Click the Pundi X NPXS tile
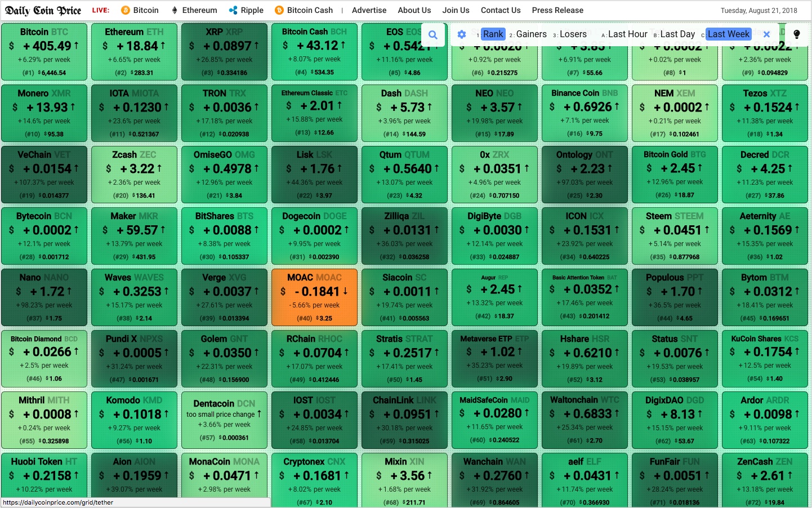Viewport: 812px width, 508px height. (135, 359)
